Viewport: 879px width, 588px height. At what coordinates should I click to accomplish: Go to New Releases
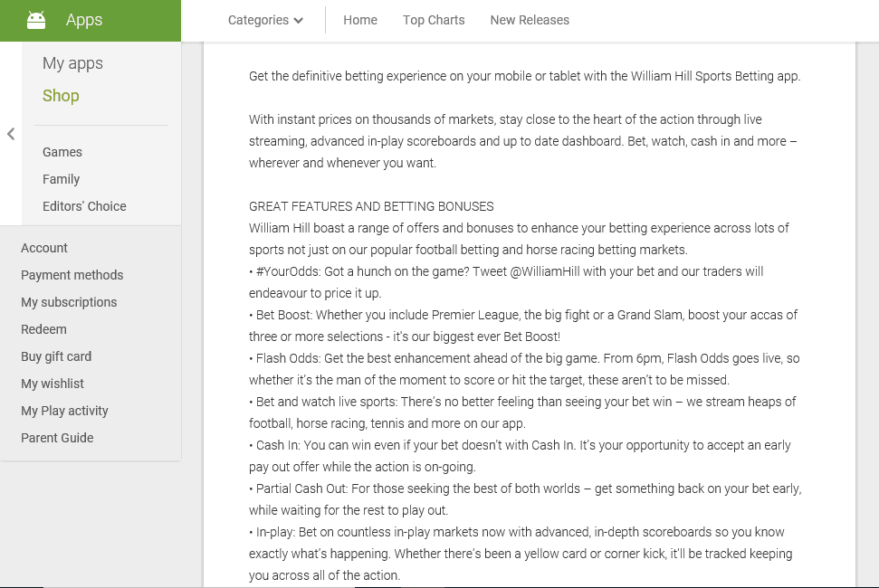coord(530,20)
